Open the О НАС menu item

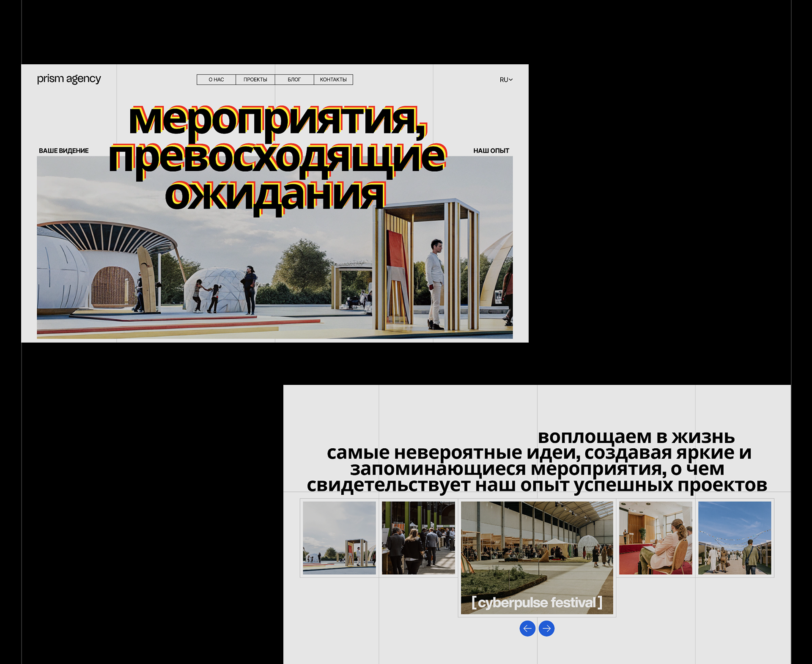click(x=216, y=80)
